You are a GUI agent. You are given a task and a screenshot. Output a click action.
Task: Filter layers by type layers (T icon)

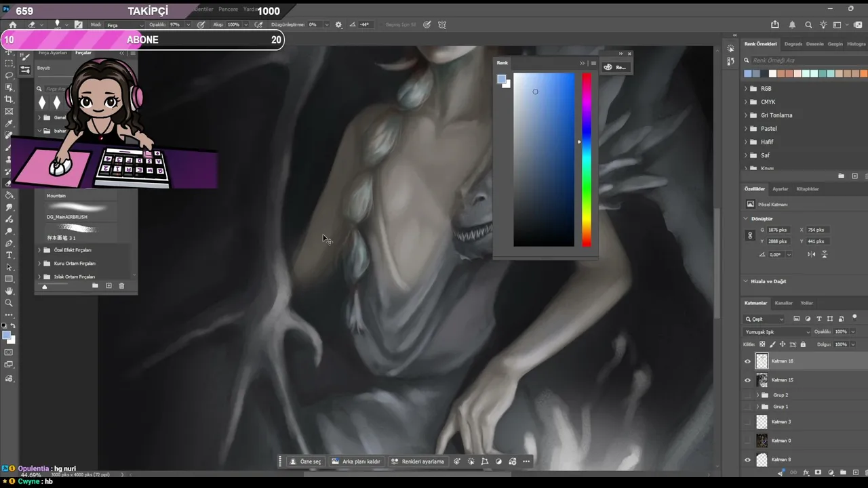[818, 319]
